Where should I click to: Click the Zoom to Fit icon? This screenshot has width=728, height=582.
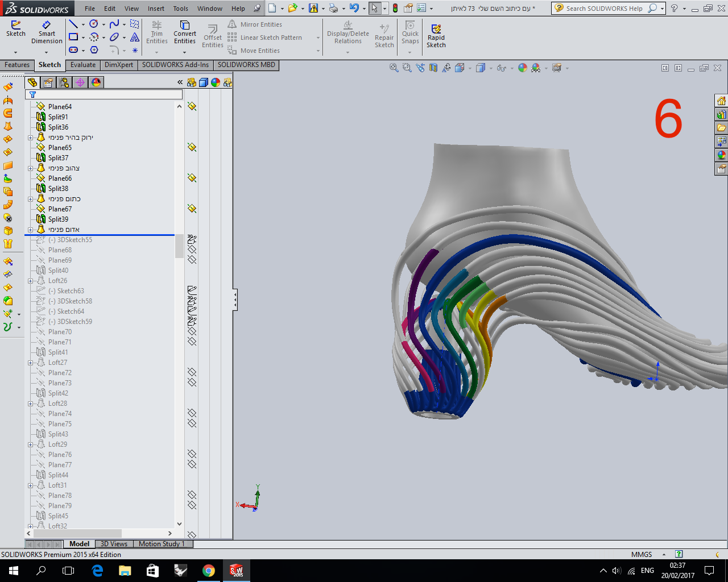pos(394,68)
